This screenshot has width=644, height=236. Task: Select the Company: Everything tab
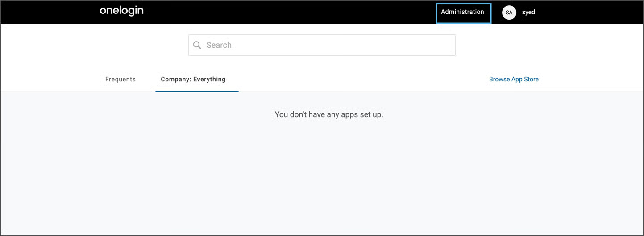pyautogui.click(x=193, y=80)
